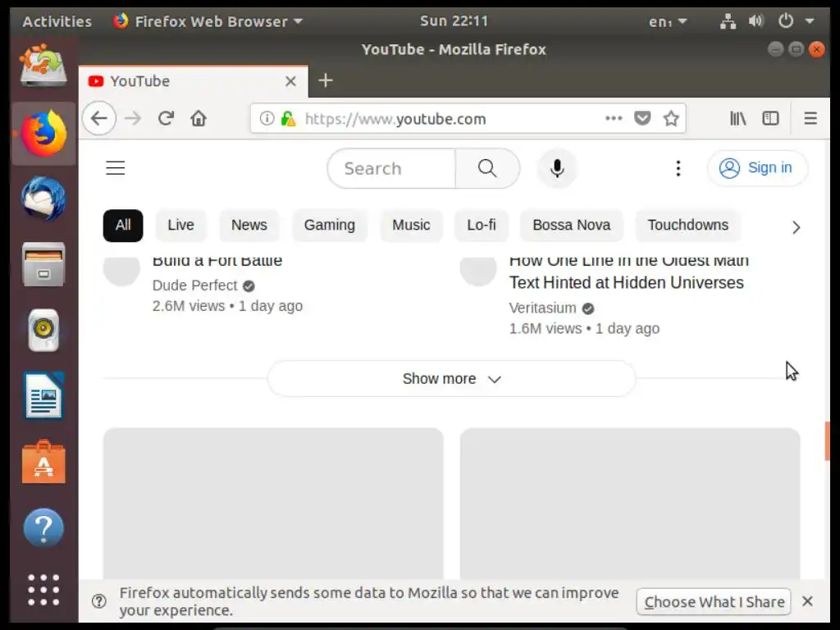Open Help from dock
This screenshot has width=840, height=630.
[x=43, y=527]
